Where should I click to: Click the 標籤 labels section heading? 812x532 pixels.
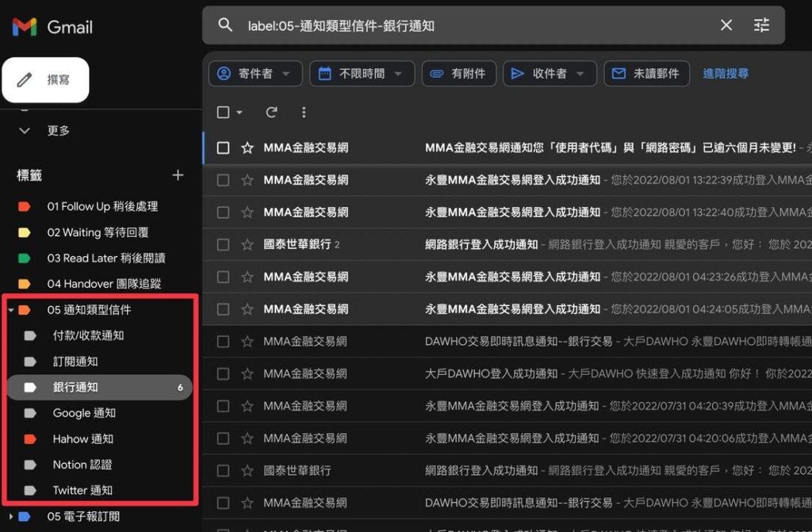click(x=29, y=175)
